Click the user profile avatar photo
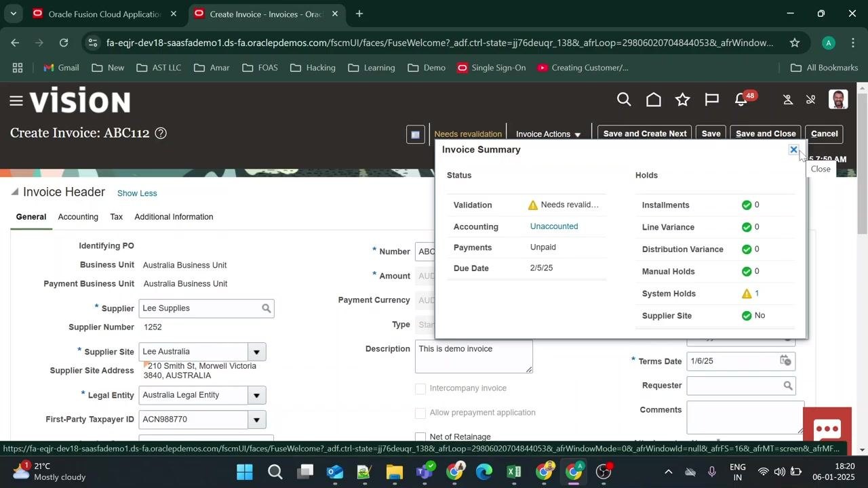This screenshot has height=488, width=868. click(x=839, y=100)
